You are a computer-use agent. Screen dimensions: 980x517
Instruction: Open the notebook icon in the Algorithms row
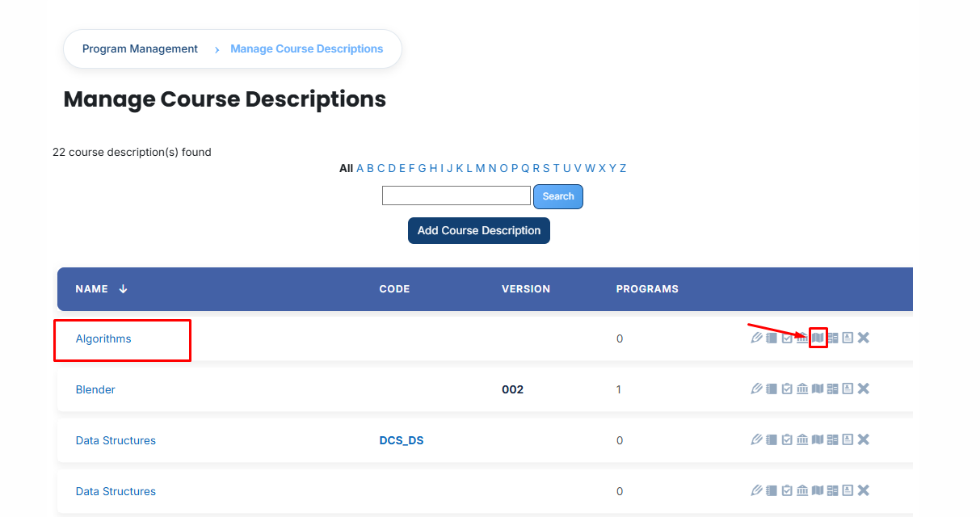[772, 338]
